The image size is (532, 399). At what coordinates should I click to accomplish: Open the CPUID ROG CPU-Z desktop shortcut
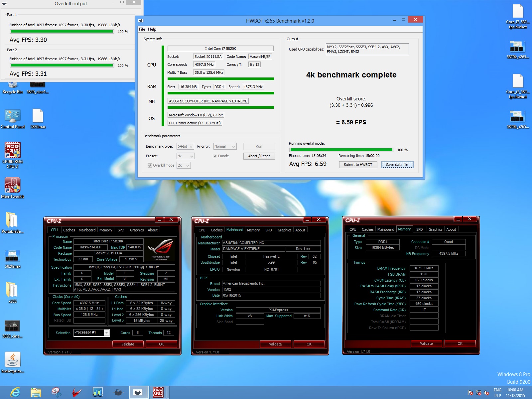(x=13, y=155)
